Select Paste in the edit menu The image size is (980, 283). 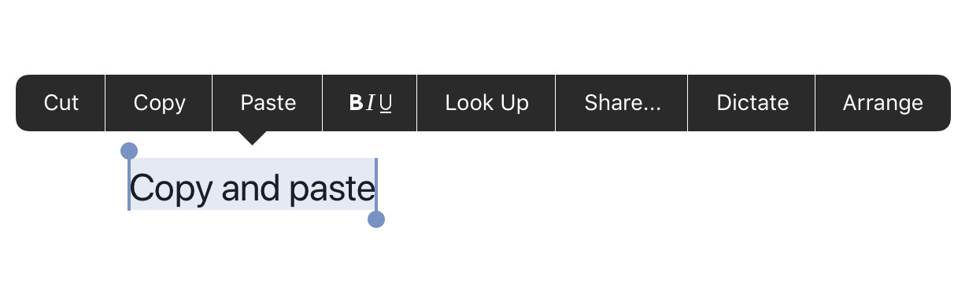268,103
